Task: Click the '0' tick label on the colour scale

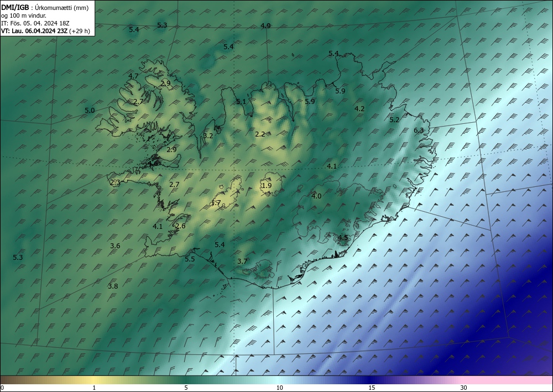Action: coord(2,388)
